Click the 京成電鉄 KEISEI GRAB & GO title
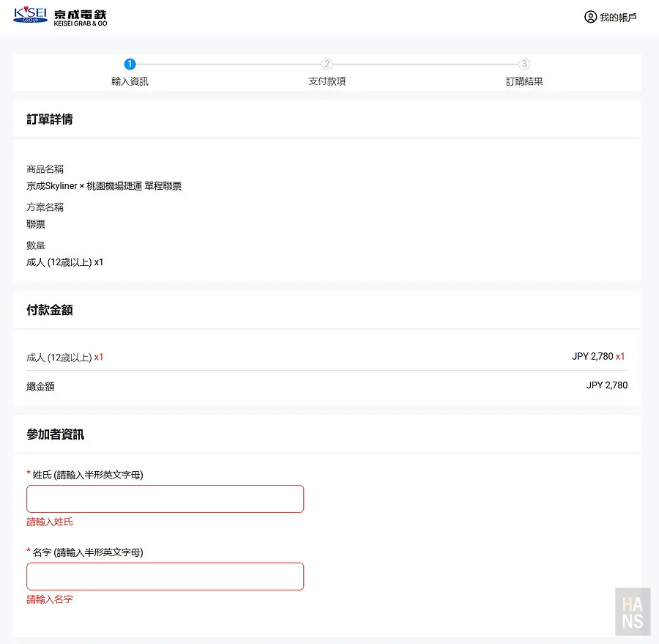Screen dimensions: 659x644 point(81,18)
